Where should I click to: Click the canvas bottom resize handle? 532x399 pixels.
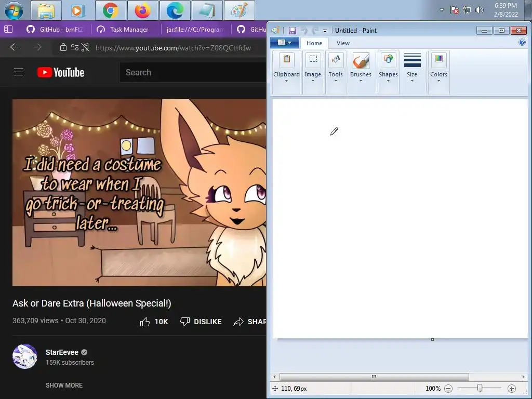pyautogui.click(x=432, y=339)
